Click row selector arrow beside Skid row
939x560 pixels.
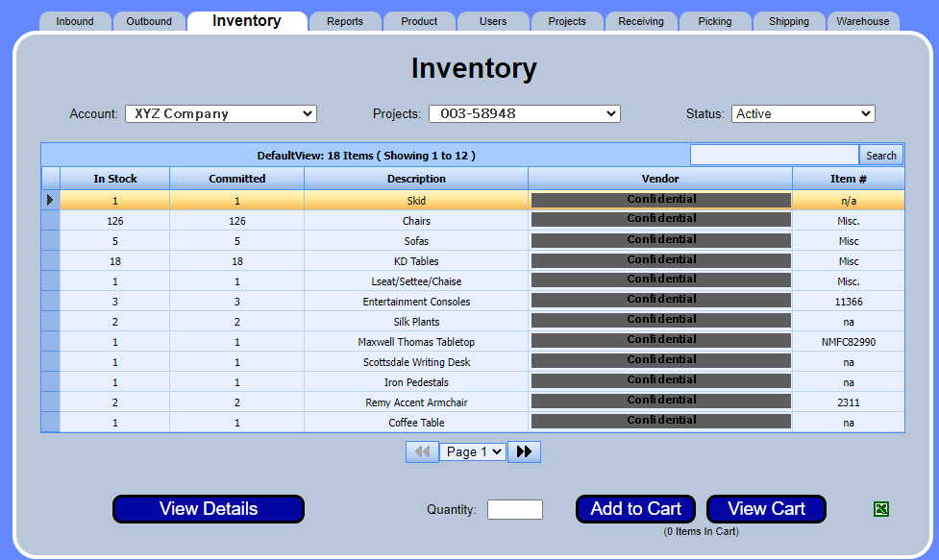[50, 201]
